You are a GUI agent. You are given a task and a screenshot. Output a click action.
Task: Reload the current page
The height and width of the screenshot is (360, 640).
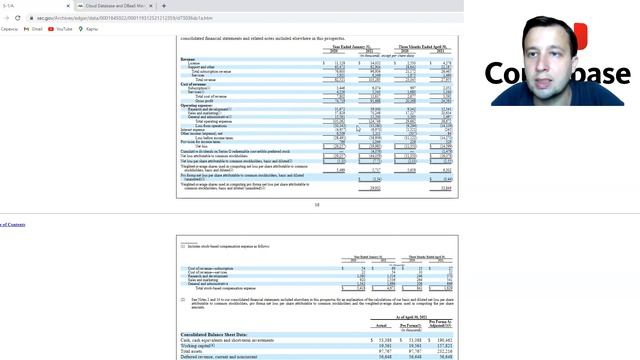(18, 18)
